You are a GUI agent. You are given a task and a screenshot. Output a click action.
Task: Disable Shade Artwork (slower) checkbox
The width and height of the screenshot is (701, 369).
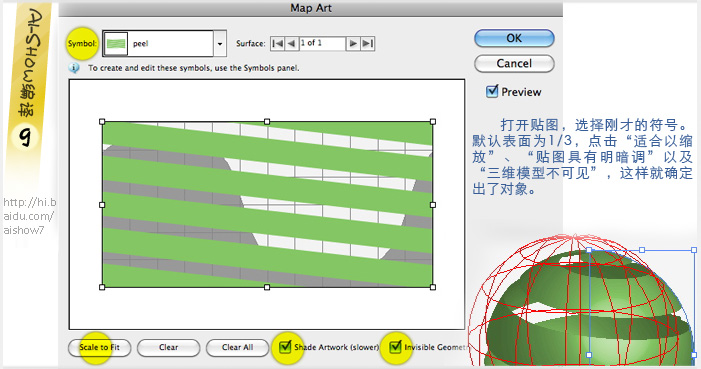pos(285,347)
